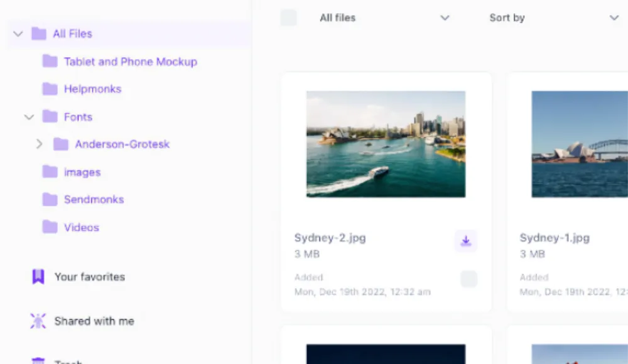
Task: Click the images folder icon
Action: [x=50, y=172]
